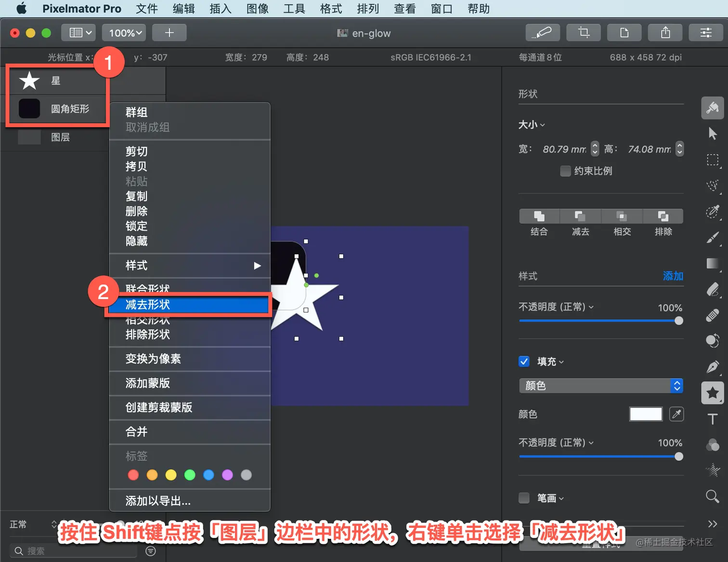Adjust the style opacity slider handle
The height and width of the screenshot is (562, 728).
point(679,321)
